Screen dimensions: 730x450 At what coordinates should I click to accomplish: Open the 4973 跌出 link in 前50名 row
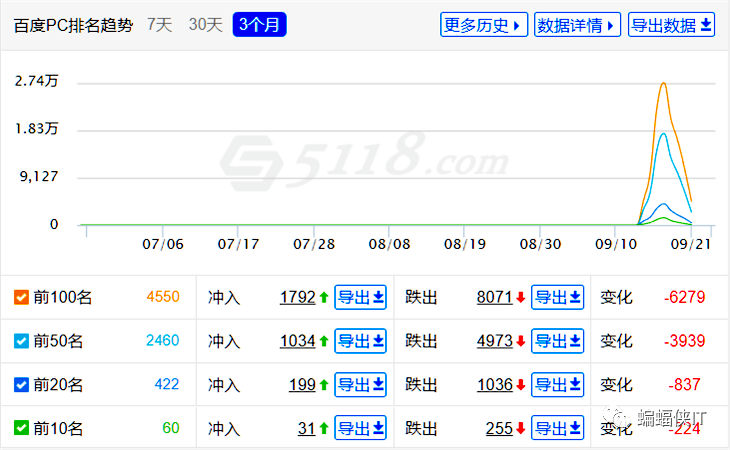pyautogui.click(x=494, y=341)
